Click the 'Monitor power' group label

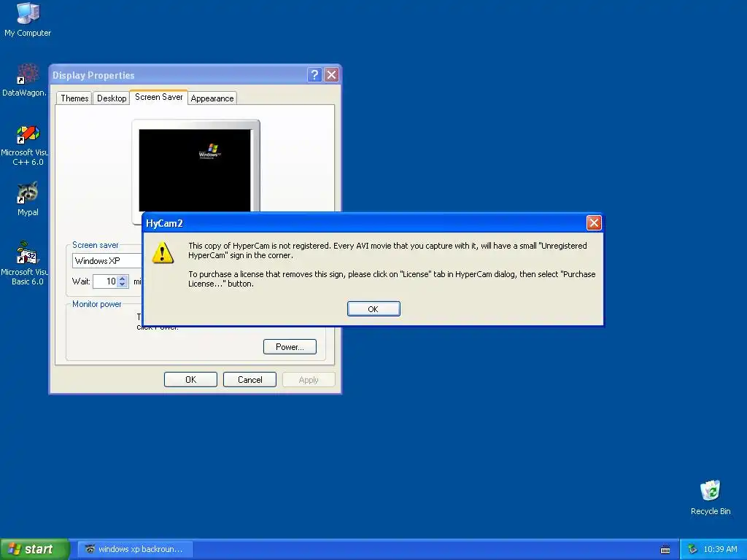[x=97, y=304]
